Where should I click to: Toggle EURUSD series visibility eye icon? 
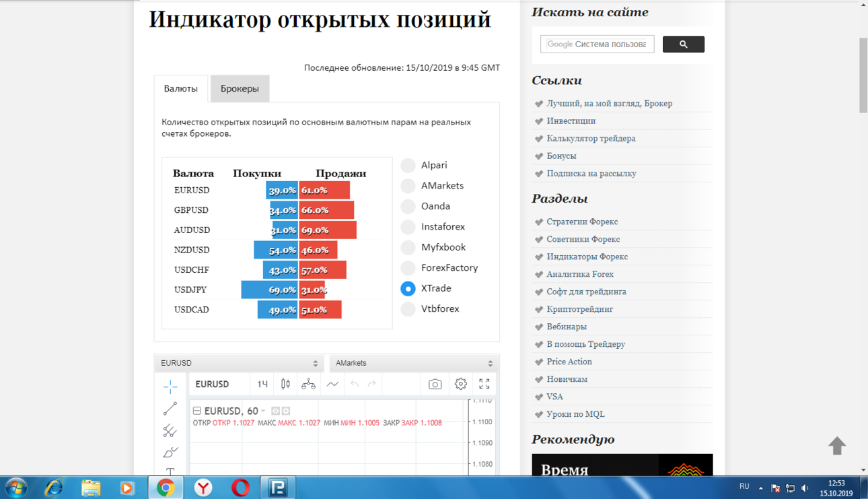275,411
